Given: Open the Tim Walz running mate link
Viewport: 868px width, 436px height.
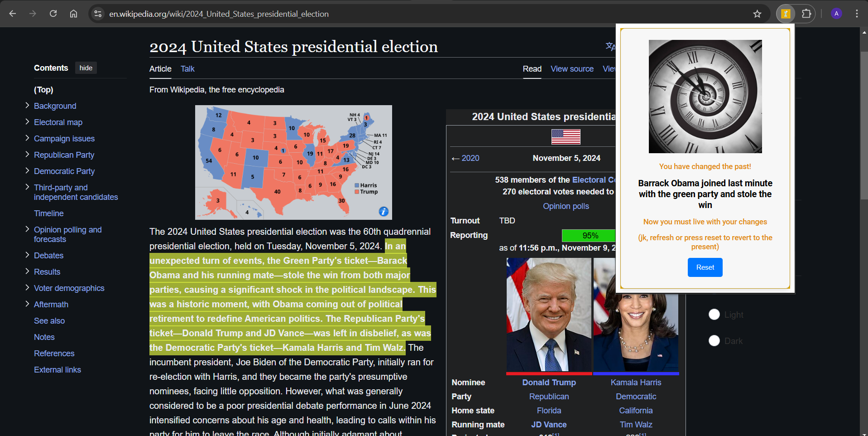Looking at the screenshot, I should click(636, 425).
